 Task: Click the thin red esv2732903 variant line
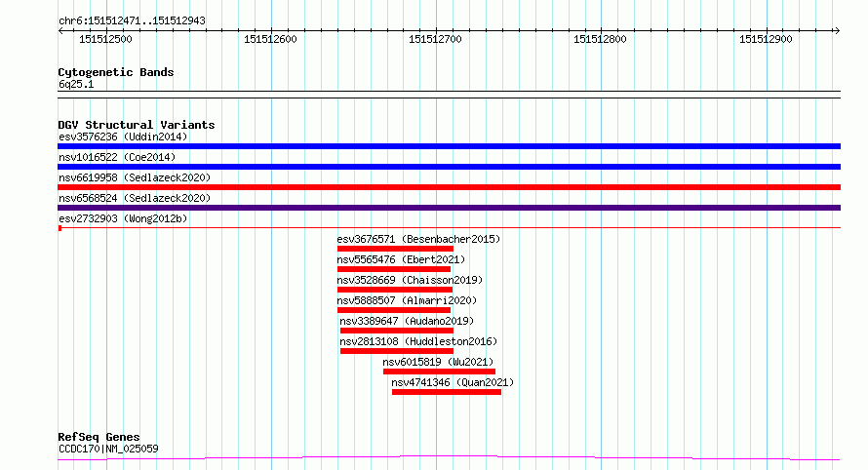tap(449, 227)
